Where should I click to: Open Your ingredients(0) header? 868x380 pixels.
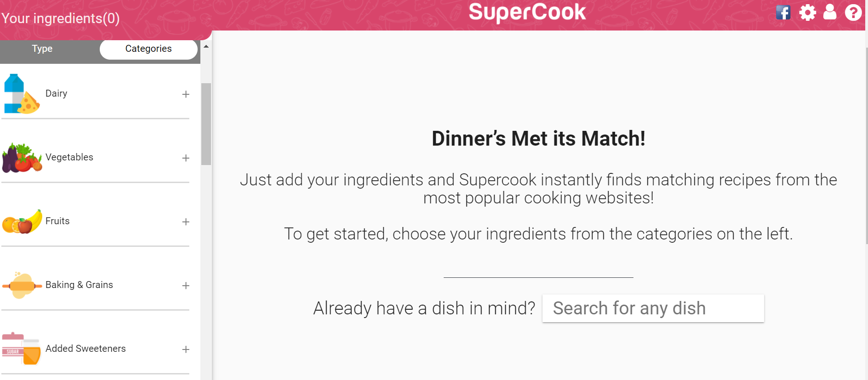pyautogui.click(x=60, y=18)
